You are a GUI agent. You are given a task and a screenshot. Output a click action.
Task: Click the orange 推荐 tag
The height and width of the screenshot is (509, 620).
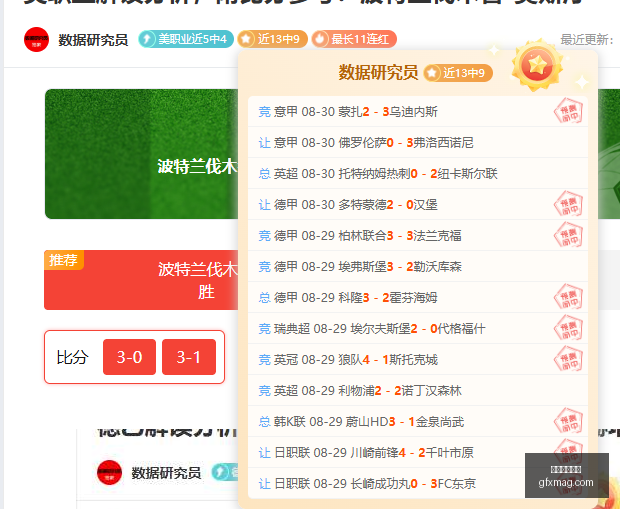pyautogui.click(x=64, y=260)
